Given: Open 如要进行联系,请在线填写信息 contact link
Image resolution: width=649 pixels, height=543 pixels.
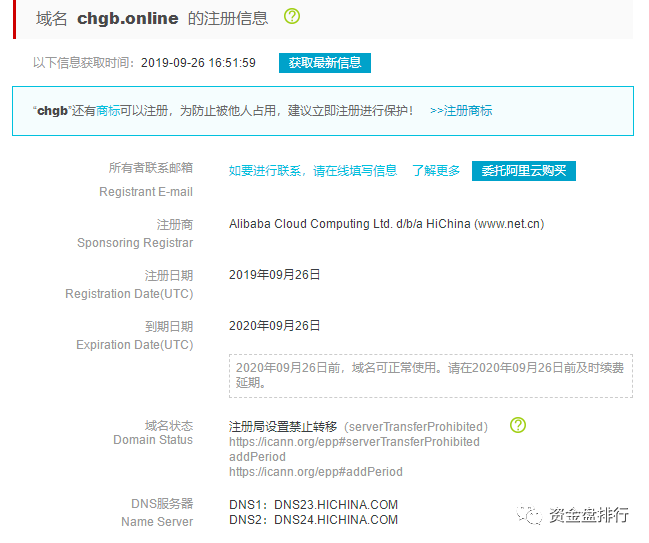Looking at the screenshot, I should coord(313,171).
